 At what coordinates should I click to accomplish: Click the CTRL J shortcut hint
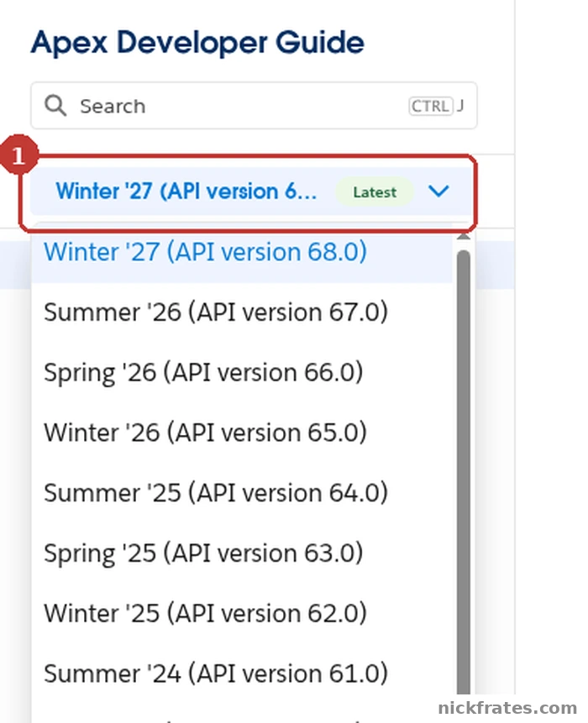coord(436,106)
